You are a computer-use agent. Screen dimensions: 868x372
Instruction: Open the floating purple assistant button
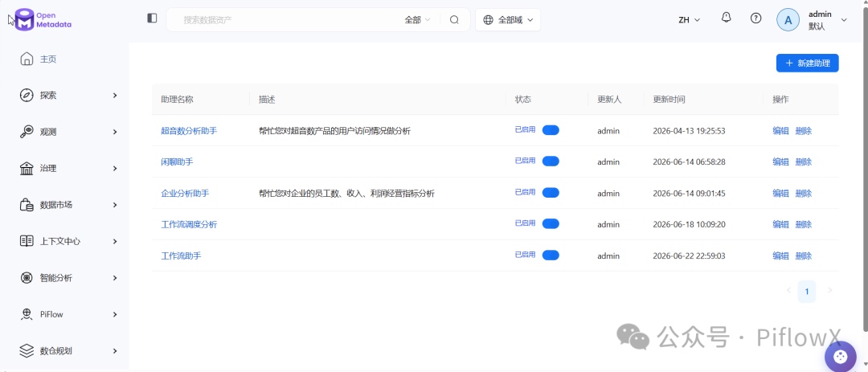841,357
